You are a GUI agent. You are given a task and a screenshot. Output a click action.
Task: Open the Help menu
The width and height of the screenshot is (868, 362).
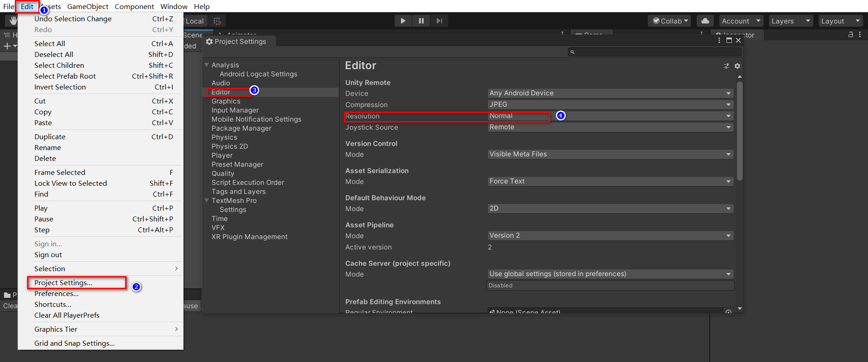point(202,6)
